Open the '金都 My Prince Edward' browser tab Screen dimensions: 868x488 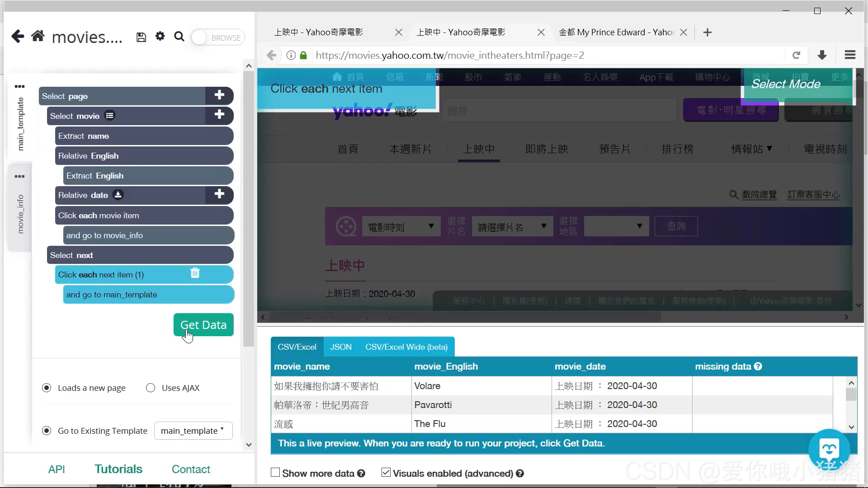click(x=616, y=32)
